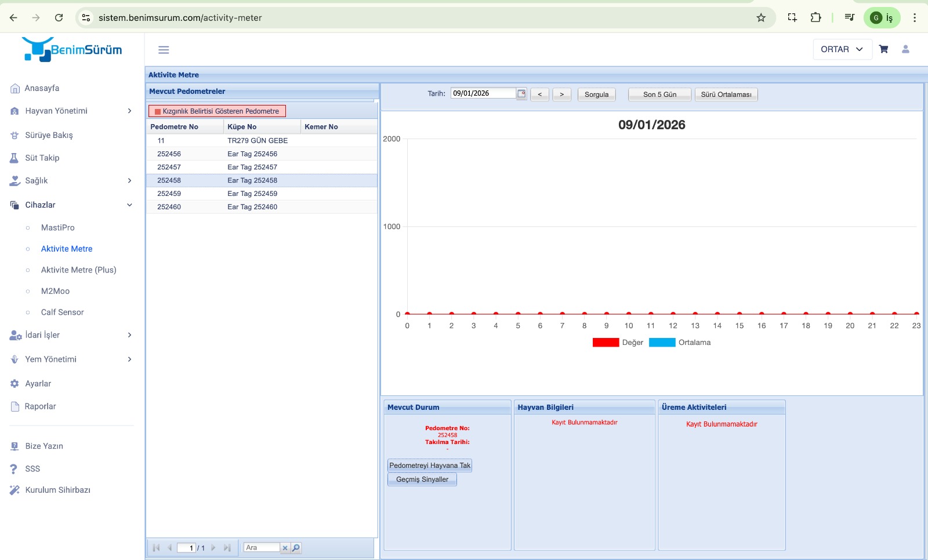This screenshot has height=560, width=928.
Task: Open Aktivite Metre (Plus) page
Action: point(78,270)
